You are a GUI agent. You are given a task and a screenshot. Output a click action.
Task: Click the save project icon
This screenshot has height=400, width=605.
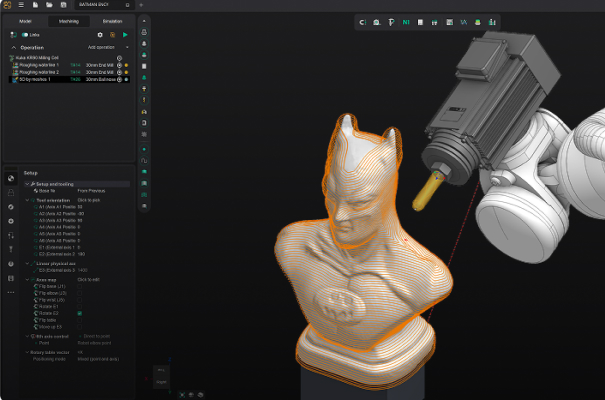coord(62,5)
